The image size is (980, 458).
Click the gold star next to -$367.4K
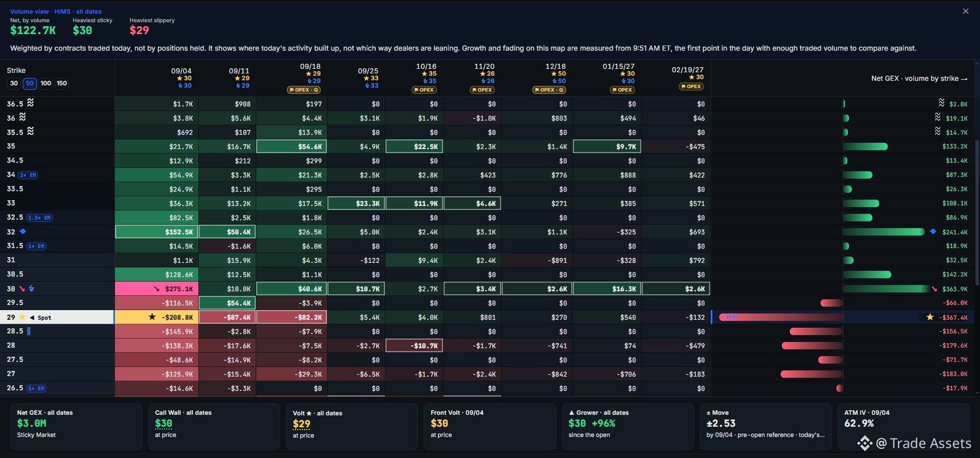930,317
